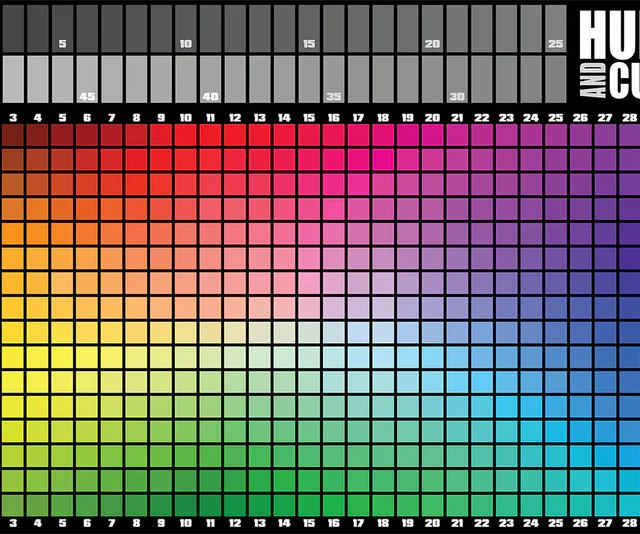Click column number 13 below the color grid

click(260, 523)
